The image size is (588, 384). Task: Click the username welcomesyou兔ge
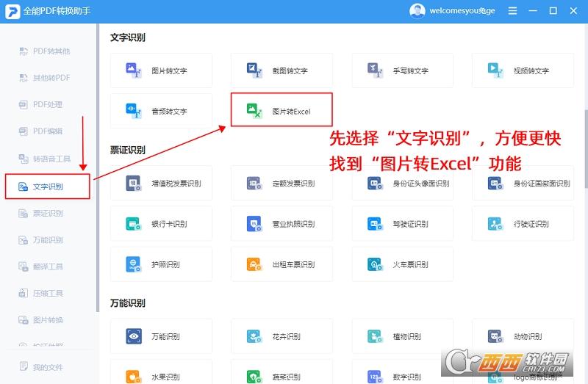(x=462, y=11)
